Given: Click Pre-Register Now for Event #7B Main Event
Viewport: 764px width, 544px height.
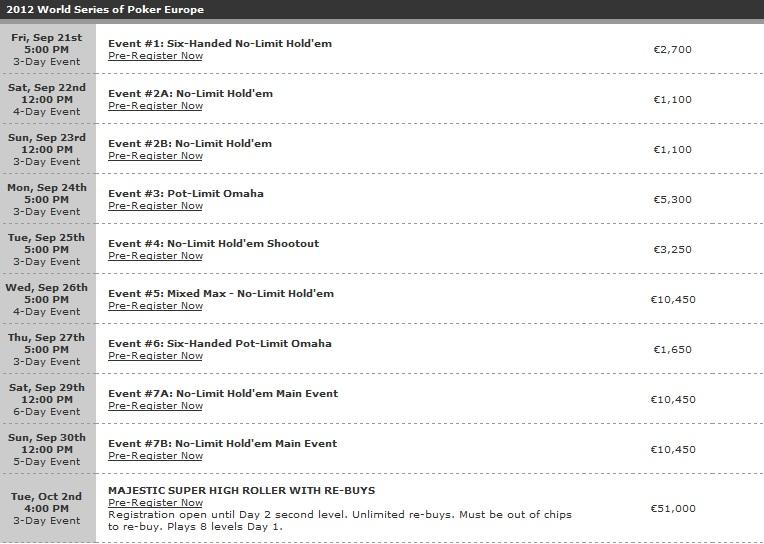Looking at the screenshot, I should click(155, 456).
